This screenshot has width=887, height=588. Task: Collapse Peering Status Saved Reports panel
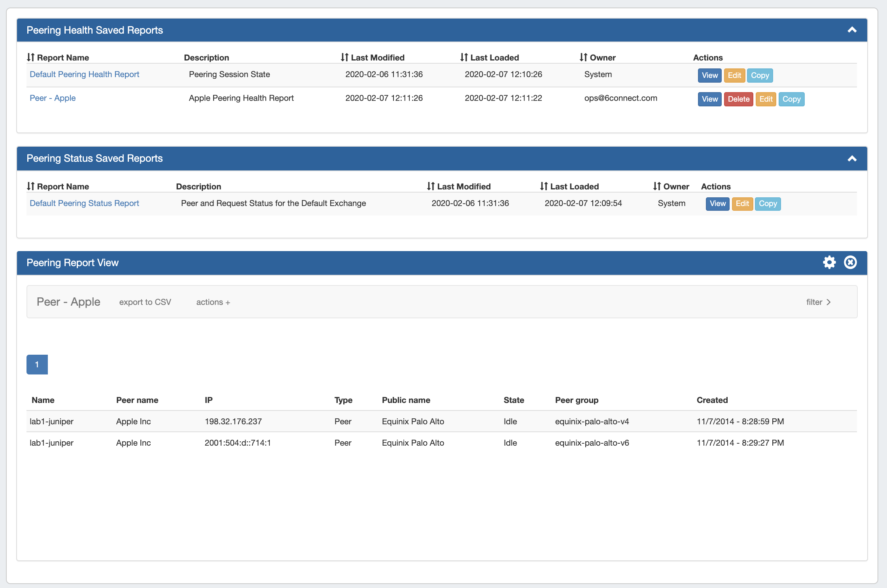(x=852, y=159)
